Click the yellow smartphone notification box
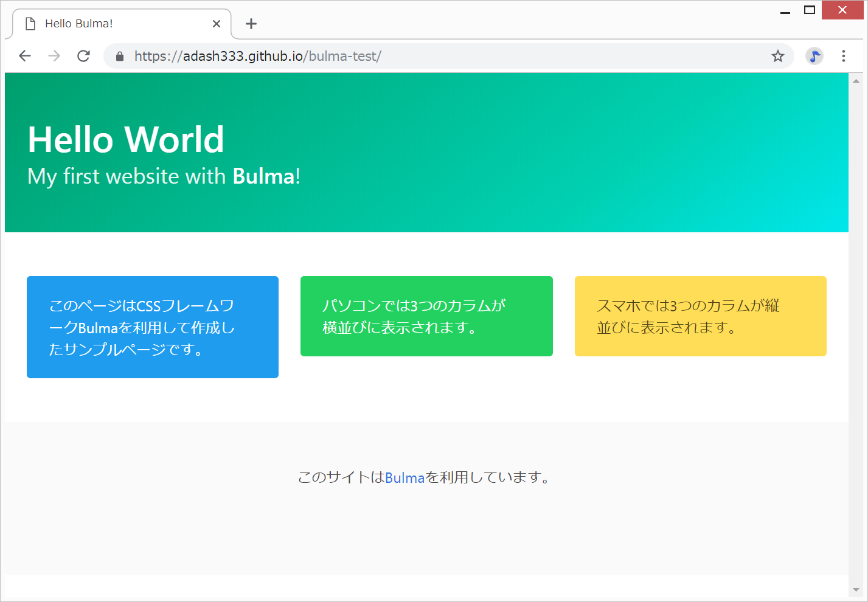This screenshot has height=602, width=868. 700,316
